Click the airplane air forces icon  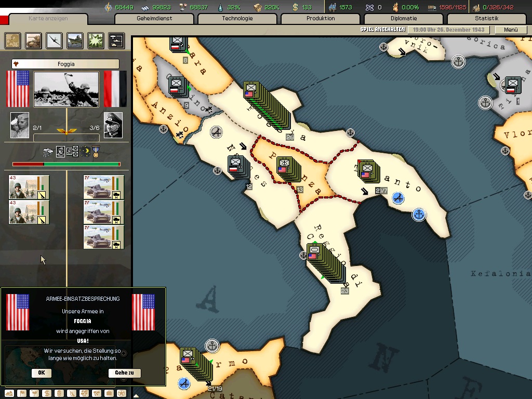pos(54,41)
